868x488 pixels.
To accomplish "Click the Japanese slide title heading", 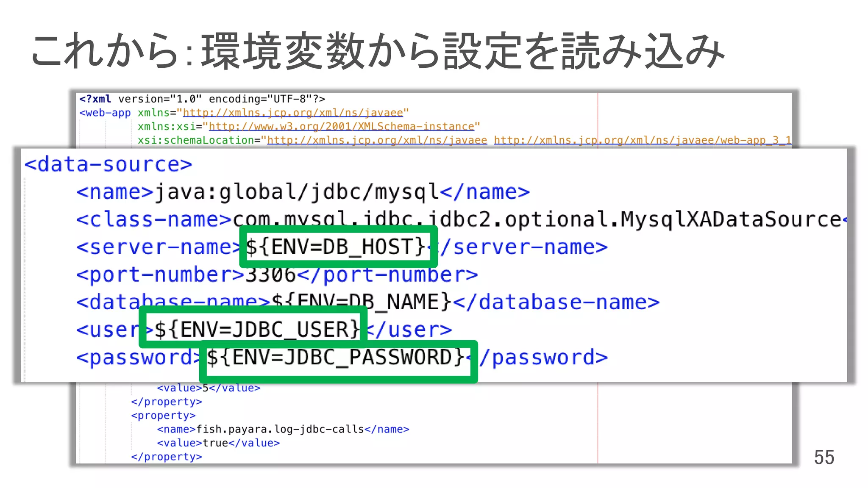I will click(x=377, y=51).
